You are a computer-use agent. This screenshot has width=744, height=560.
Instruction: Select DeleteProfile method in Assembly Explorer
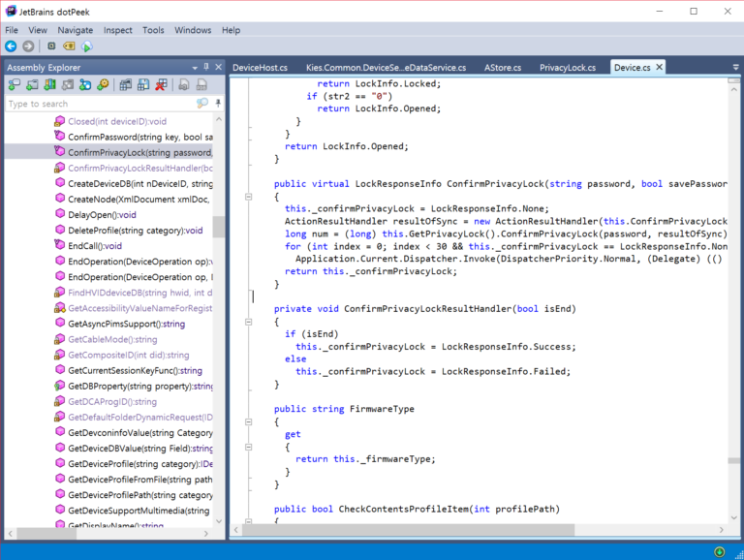135,231
